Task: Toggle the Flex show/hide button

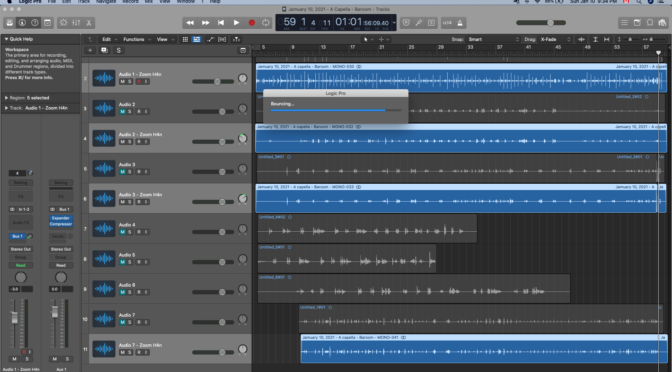Action: (222, 39)
